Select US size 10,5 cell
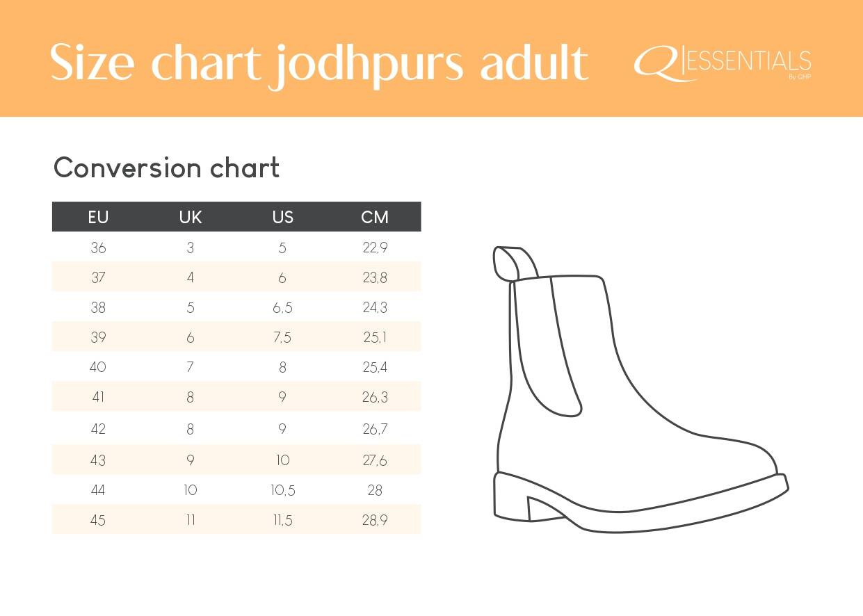The height and width of the screenshot is (616, 863). 282,490
